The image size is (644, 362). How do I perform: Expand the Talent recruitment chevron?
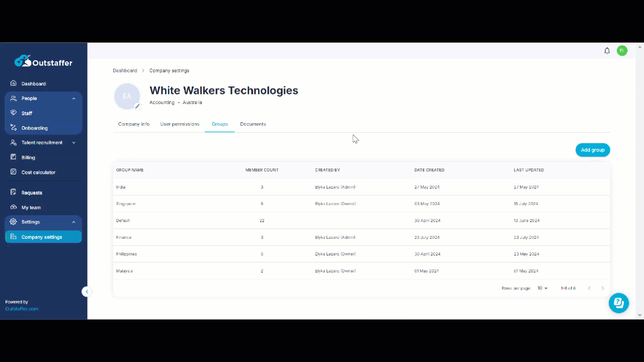pyautogui.click(x=74, y=143)
